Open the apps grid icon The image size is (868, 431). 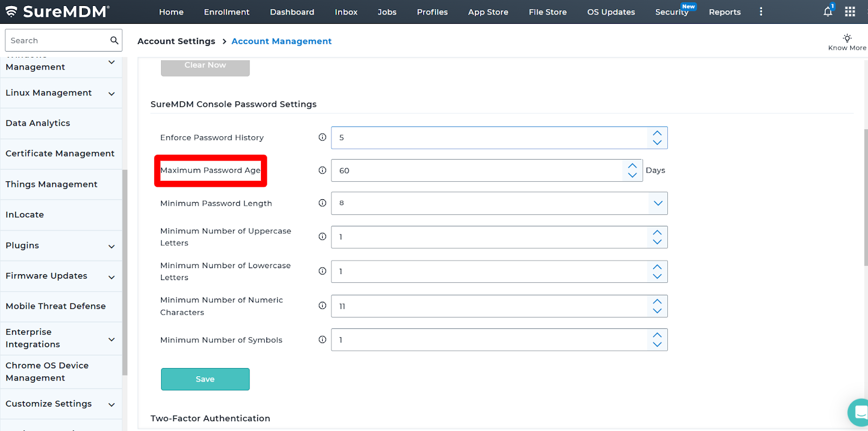pos(850,11)
